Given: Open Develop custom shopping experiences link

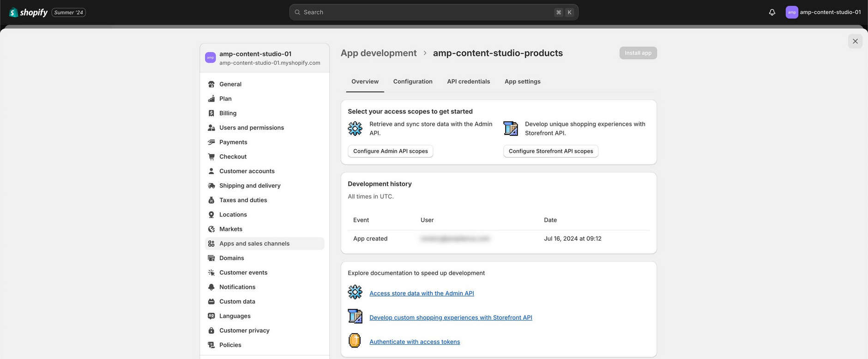Looking at the screenshot, I should (x=451, y=317).
